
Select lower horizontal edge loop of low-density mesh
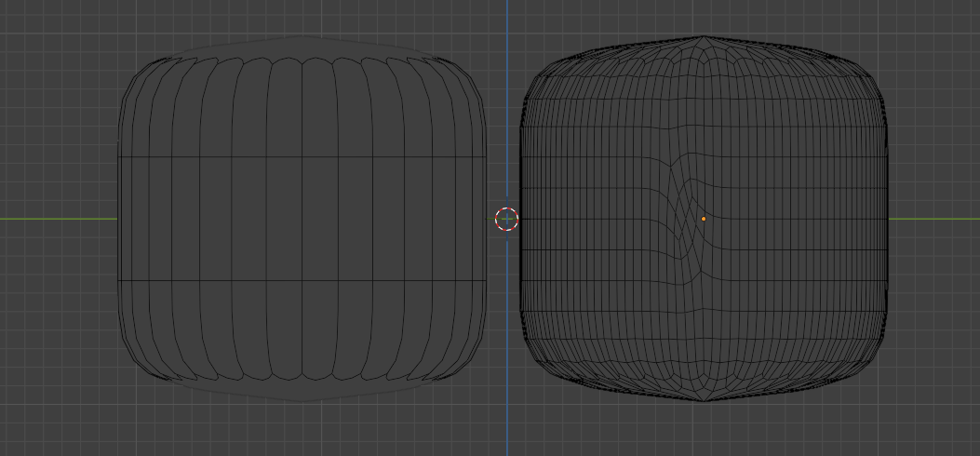pos(302,280)
